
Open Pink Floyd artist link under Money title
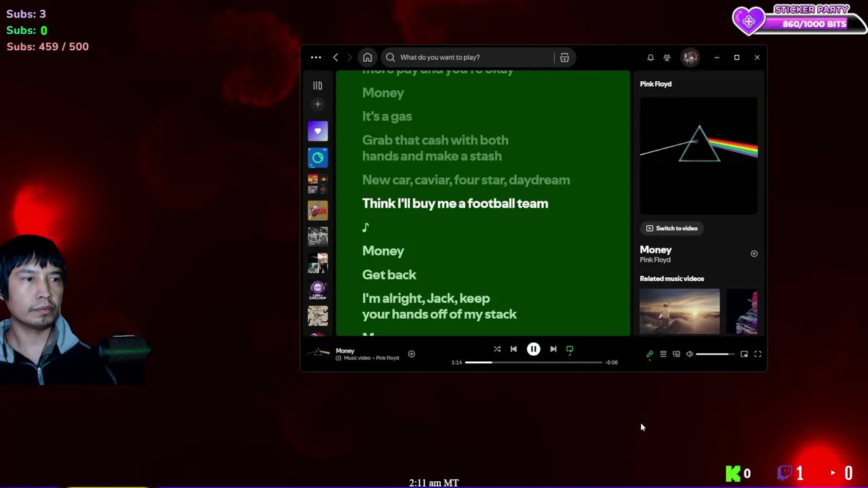tap(655, 260)
